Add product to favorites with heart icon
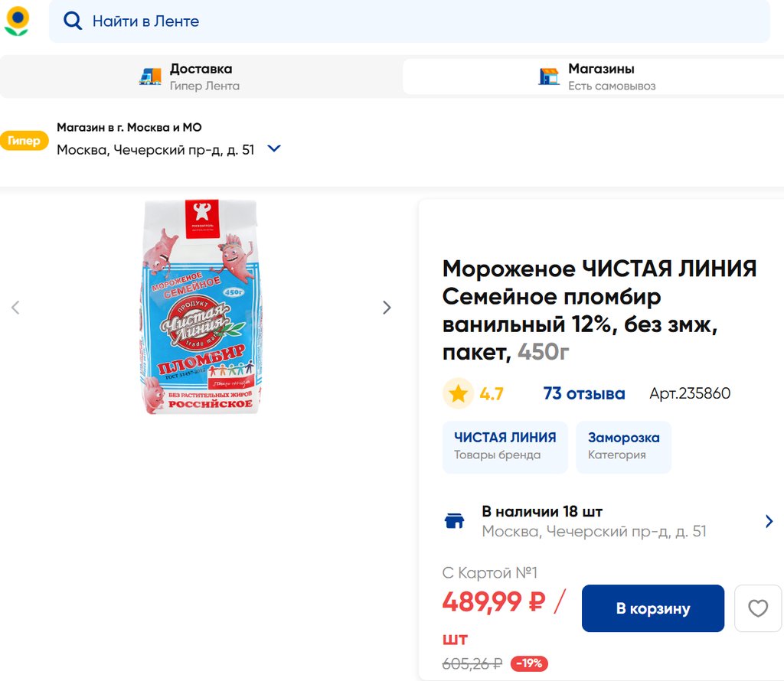The image size is (784, 681). 757,608
